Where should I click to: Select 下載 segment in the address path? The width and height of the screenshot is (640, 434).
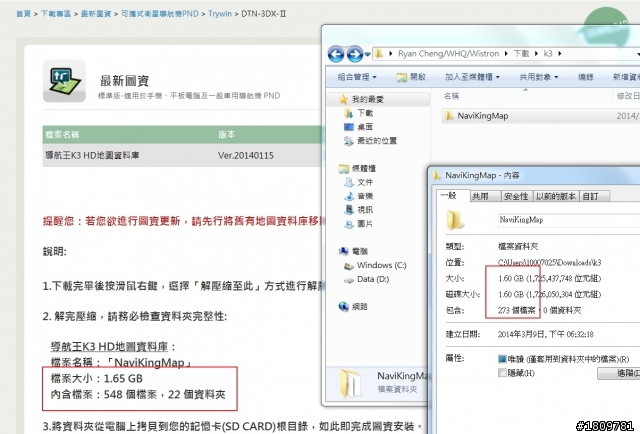pyautogui.click(x=521, y=53)
